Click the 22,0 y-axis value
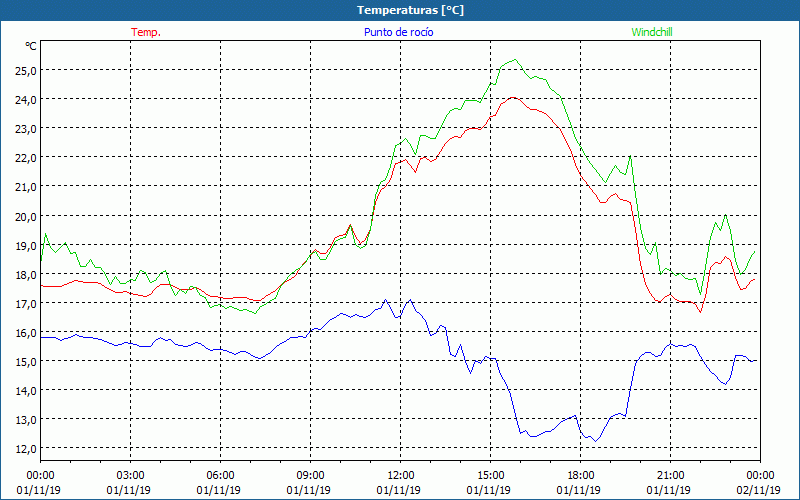Image resolution: width=800 pixels, height=500 pixels. [26, 158]
